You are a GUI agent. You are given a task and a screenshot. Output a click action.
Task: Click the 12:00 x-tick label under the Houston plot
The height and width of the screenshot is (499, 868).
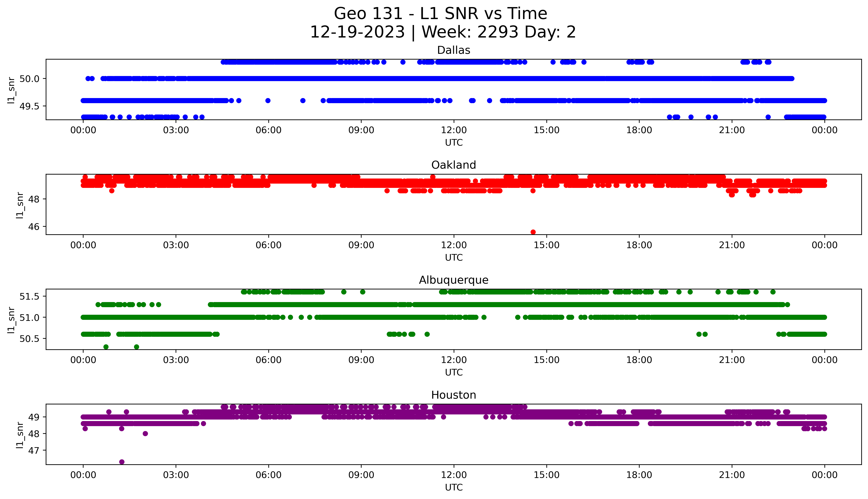click(454, 475)
